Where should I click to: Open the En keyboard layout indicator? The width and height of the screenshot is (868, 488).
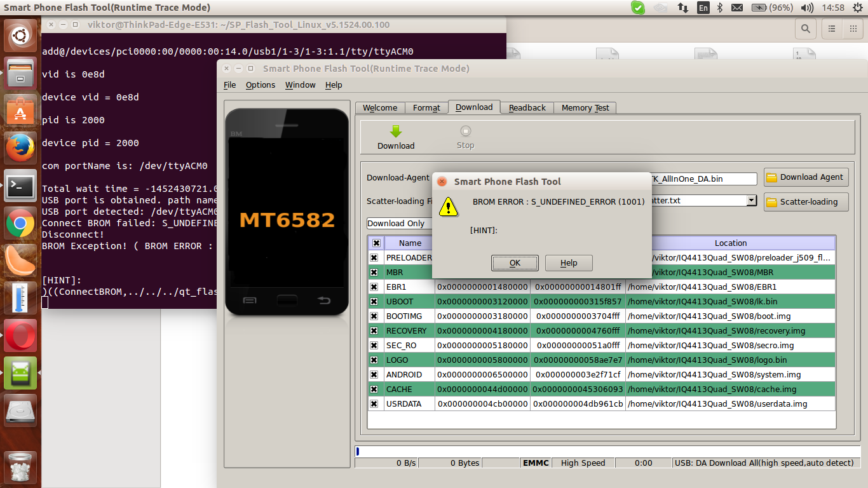703,8
